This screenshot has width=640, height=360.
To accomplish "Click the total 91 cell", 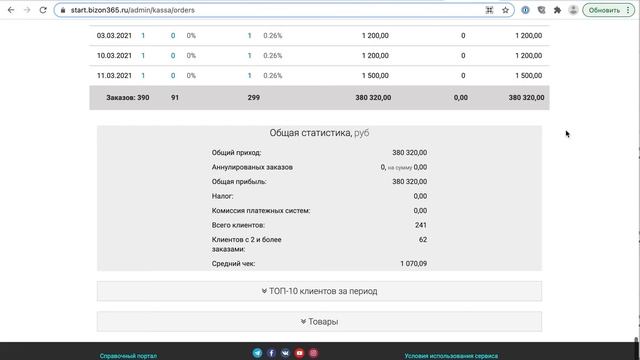I will (x=175, y=98).
